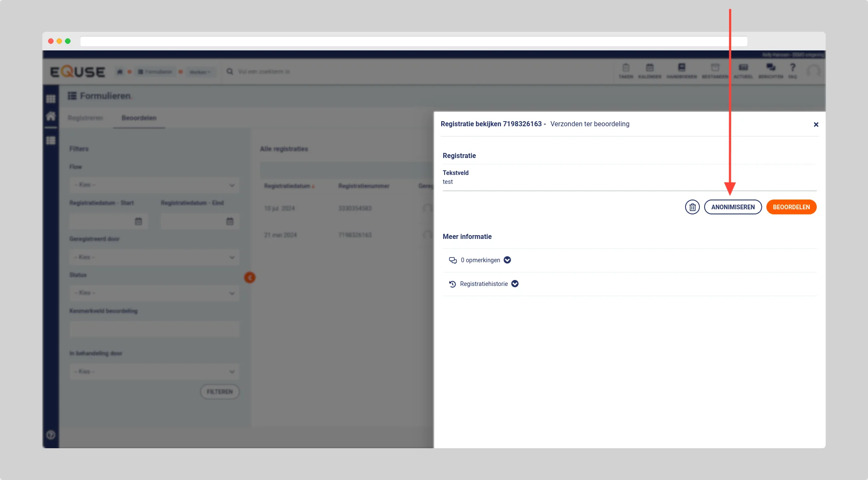This screenshot has width=868, height=480.
Task: Open the Taken icon in top bar
Action: click(626, 70)
